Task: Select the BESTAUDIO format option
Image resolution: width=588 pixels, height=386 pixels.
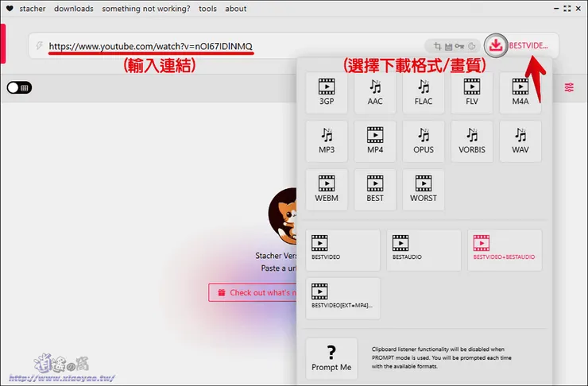Action: point(424,250)
